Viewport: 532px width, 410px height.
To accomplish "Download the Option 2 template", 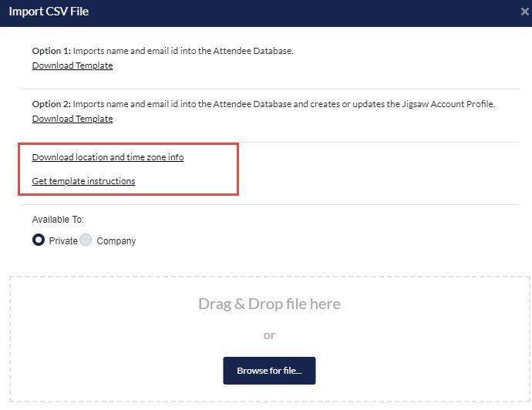I will [x=72, y=119].
